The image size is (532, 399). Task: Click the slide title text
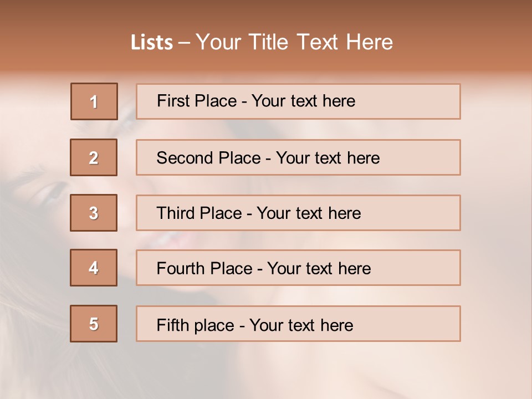[x=262, y=42]
